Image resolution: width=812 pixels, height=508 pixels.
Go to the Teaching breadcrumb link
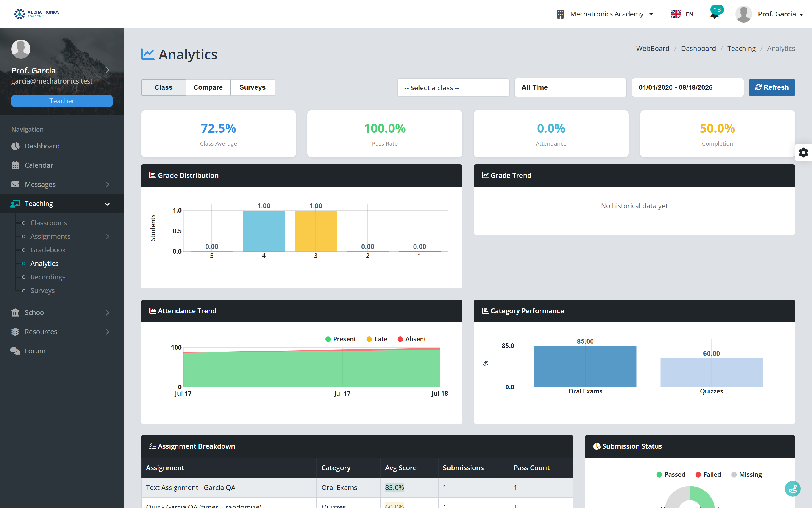pos(741,48)
